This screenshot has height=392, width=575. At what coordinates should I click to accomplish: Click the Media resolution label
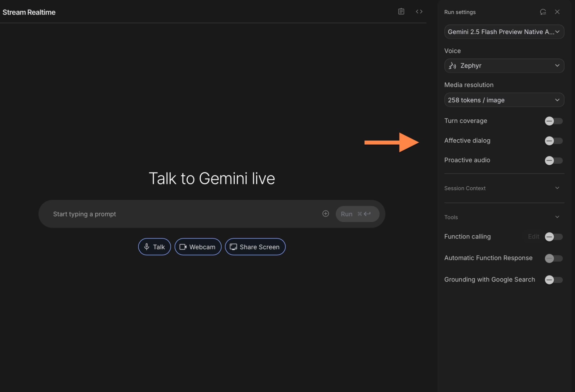tap(469, 85)
